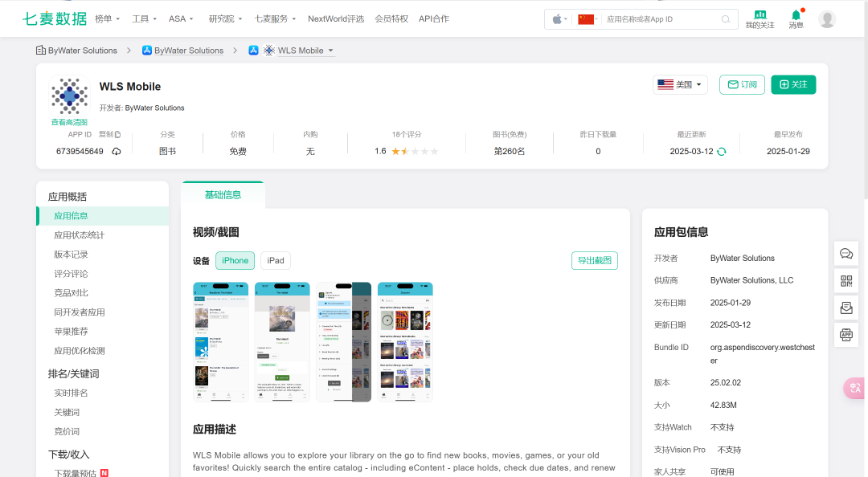868x477 pixels.
Task: Click 导出截图 button
Action: tap(595, 261)
